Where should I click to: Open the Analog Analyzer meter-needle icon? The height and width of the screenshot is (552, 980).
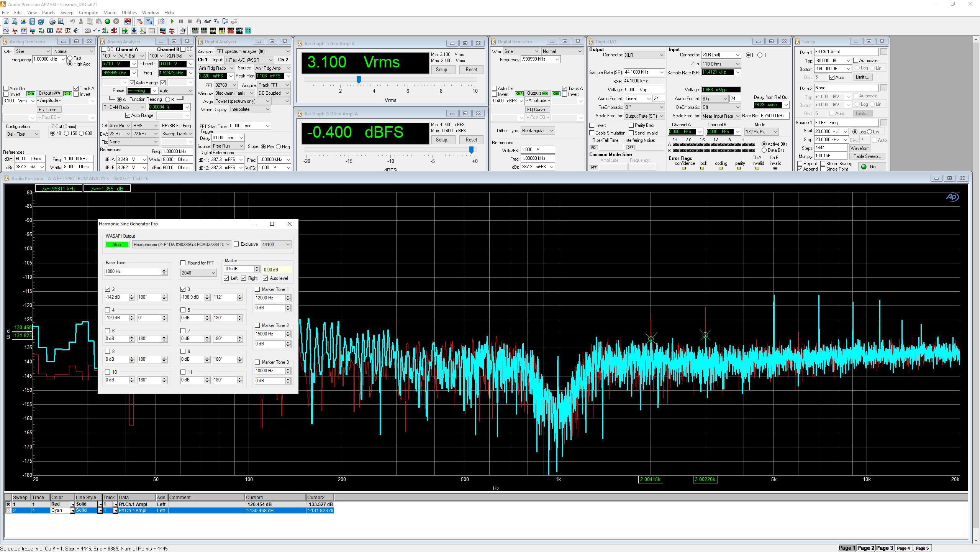pyautogui.click(x=15, y=31)
